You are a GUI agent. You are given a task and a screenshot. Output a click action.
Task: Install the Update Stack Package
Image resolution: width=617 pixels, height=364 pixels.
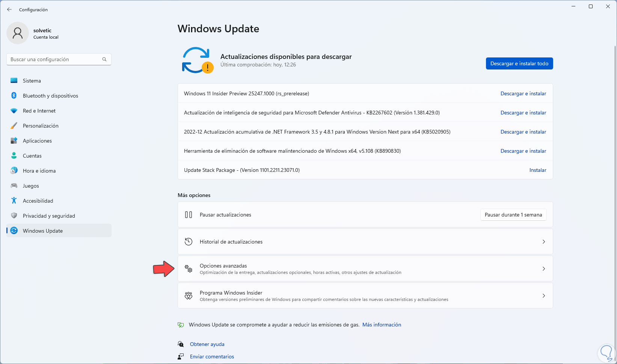537,170
